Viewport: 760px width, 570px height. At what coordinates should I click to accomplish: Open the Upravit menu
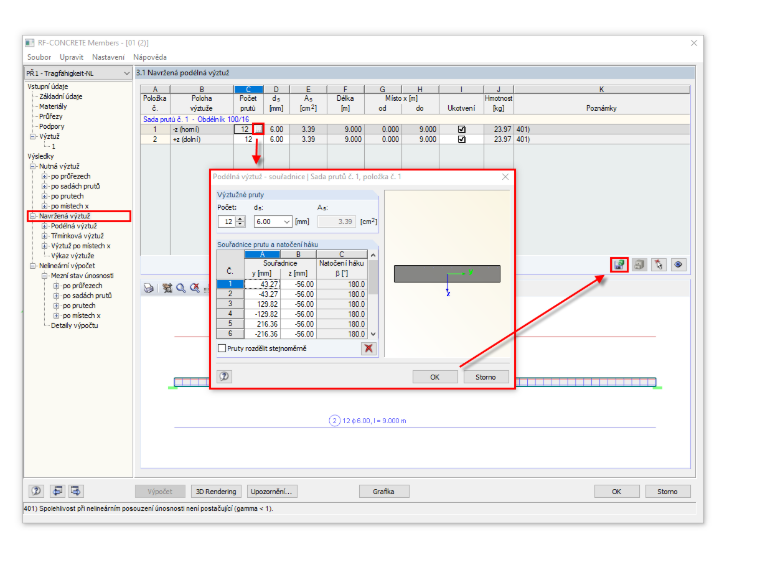pos(71,57)
